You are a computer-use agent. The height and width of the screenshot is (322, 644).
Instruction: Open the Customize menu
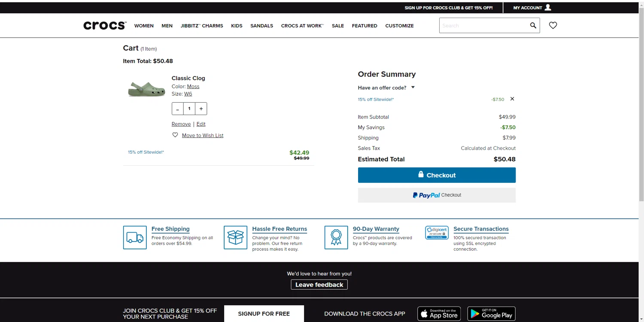pos(399,26)
